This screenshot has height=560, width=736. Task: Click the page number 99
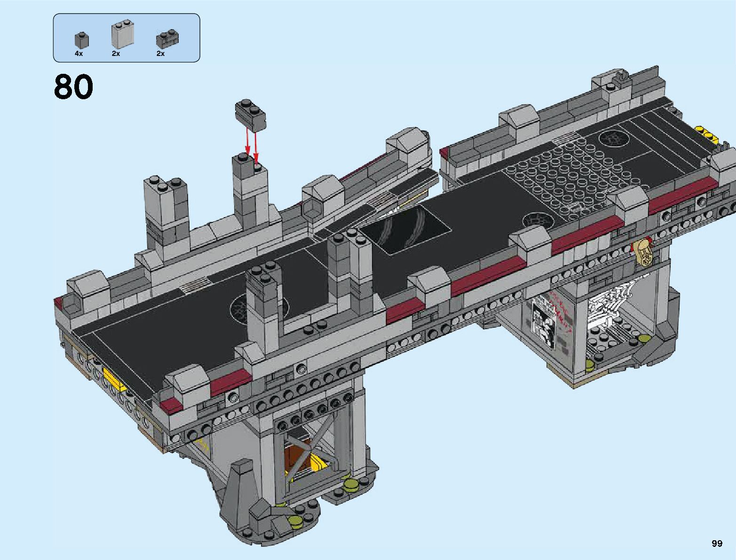click(x=716, y=544)
